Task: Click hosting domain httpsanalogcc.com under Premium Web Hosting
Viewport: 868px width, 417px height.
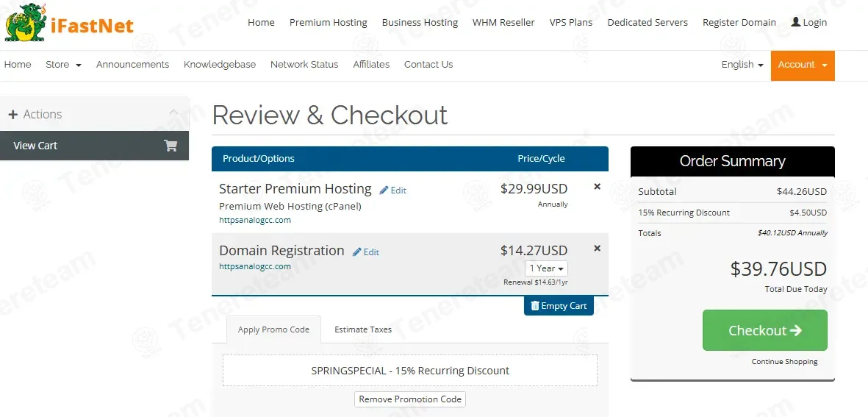Action: click(x=254, y=220)
